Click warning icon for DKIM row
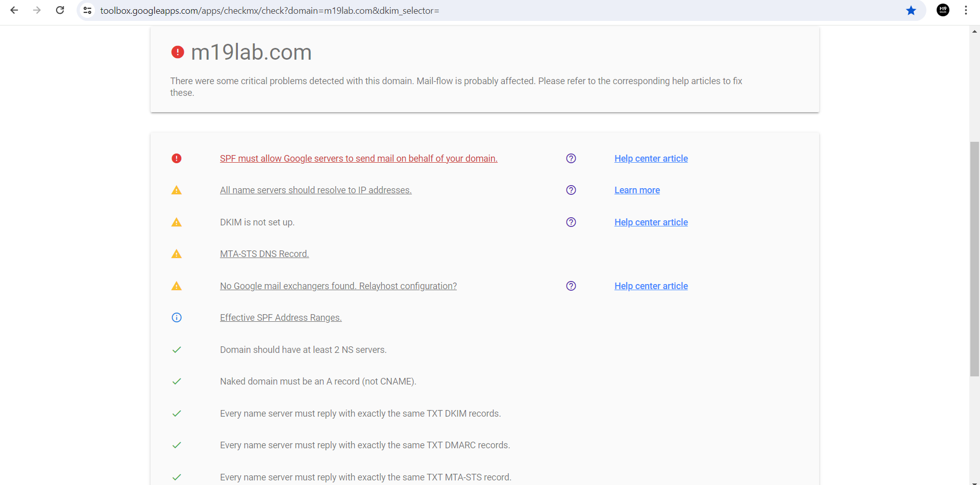This screenshot has height=485, width=980. [177, 222]
